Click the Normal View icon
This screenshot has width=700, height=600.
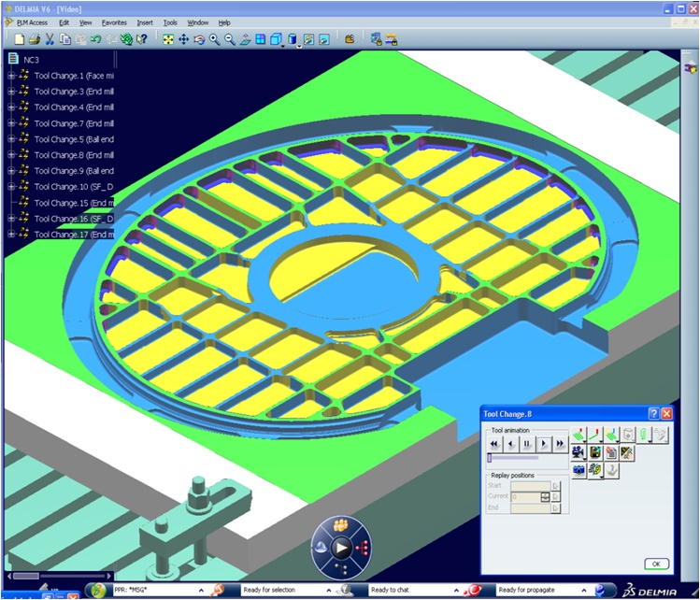click(x=245, y=39)
